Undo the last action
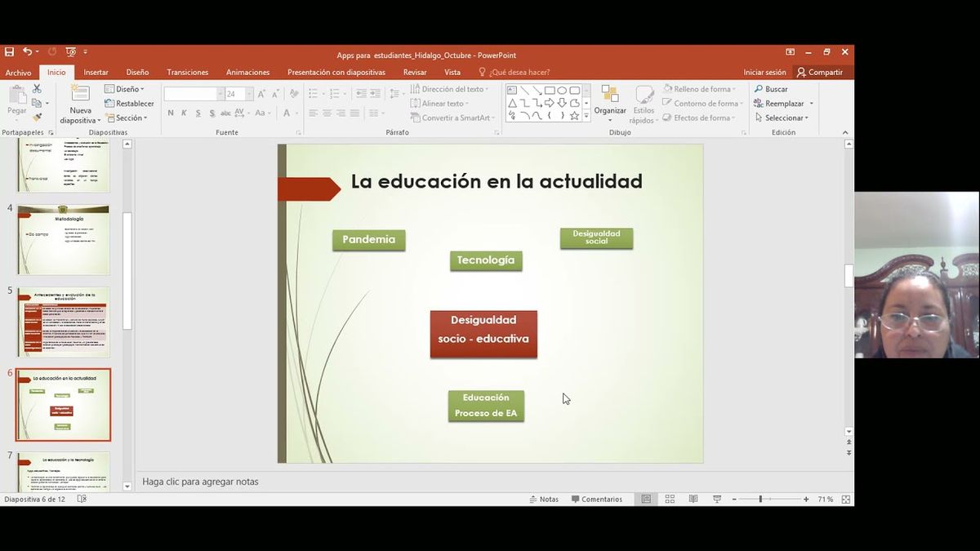Image resolution: width=980 pixels, height=551 pixels. click(x=27, y=52)
